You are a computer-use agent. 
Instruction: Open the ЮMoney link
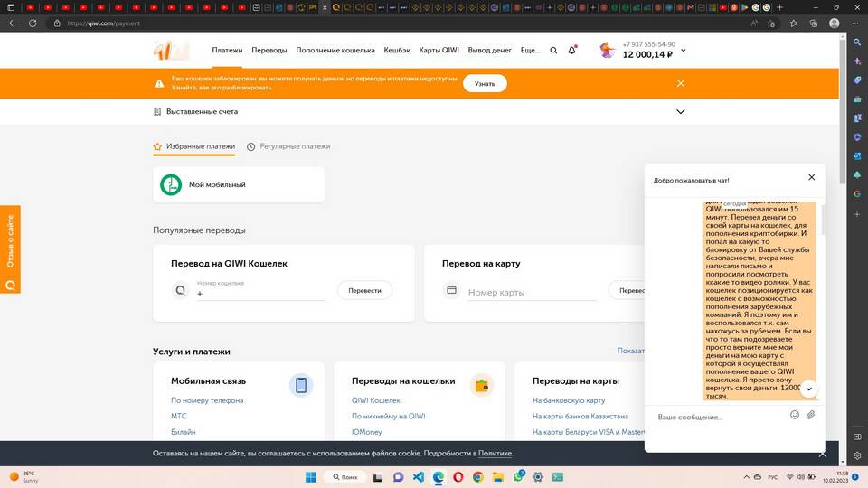(x=366, y=432)
